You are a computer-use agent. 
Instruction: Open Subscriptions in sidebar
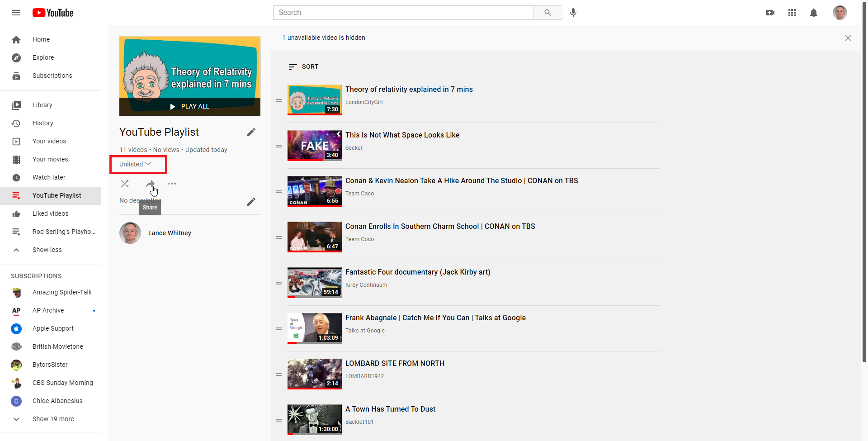click(51, 76)
